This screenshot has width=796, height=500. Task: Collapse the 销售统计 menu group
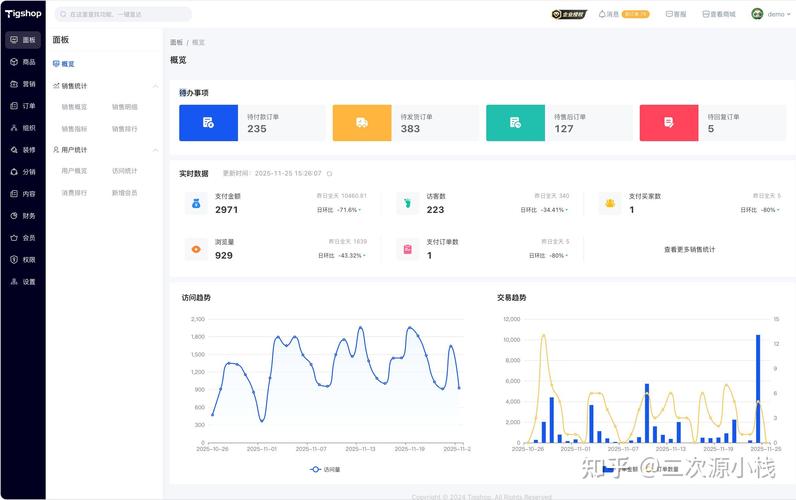(155, 86)
